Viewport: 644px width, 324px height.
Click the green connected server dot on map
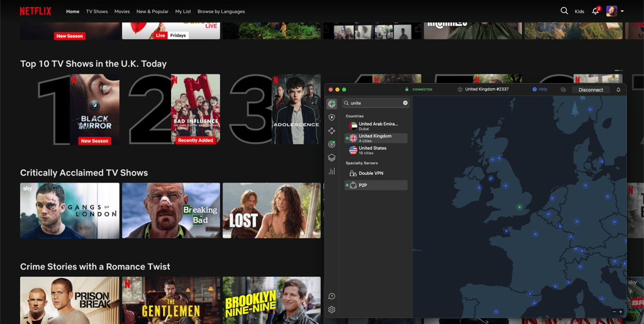[x=519, y=207]
